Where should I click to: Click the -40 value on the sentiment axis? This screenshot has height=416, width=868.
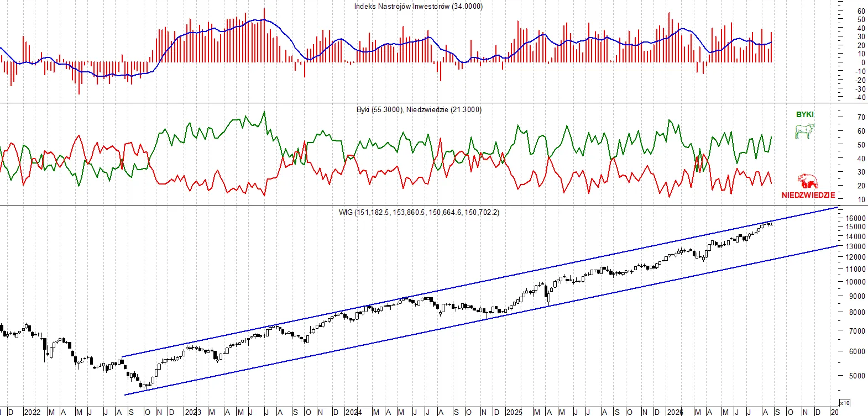[x=860, y=98]
